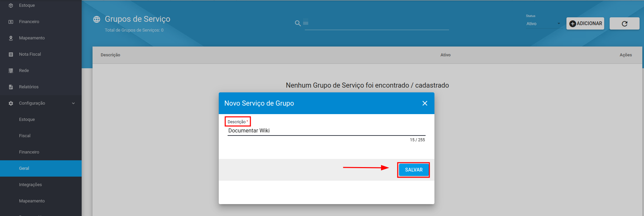This screenshot has height=216, width=644.
Task: Click the Mapeamento location pin icon
Action: (11, 38)
